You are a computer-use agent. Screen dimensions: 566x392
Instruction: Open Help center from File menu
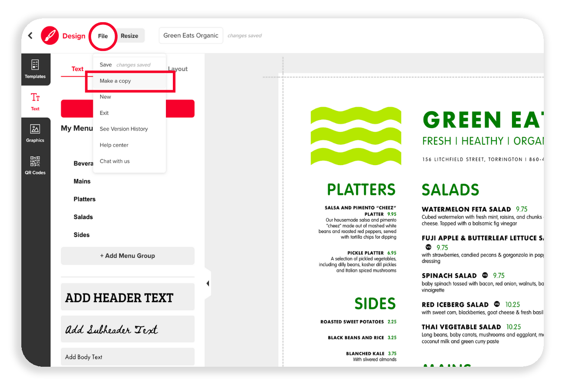point(129,145)
